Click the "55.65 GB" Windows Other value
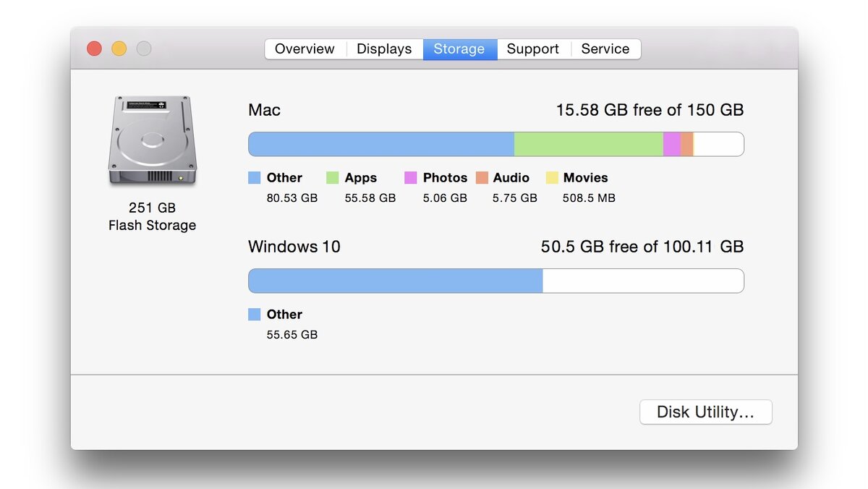This screenshot has height=489, width=868. (292, 335)
